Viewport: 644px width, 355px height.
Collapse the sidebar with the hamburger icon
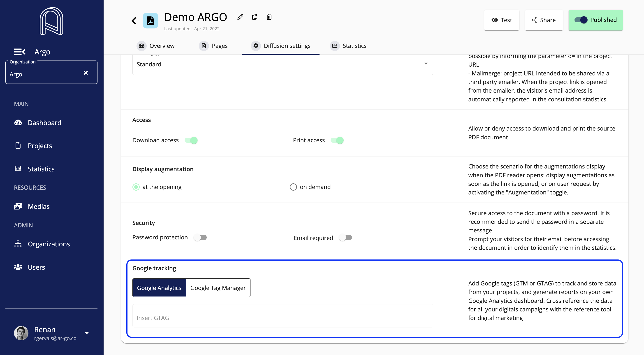click(20, 52)
